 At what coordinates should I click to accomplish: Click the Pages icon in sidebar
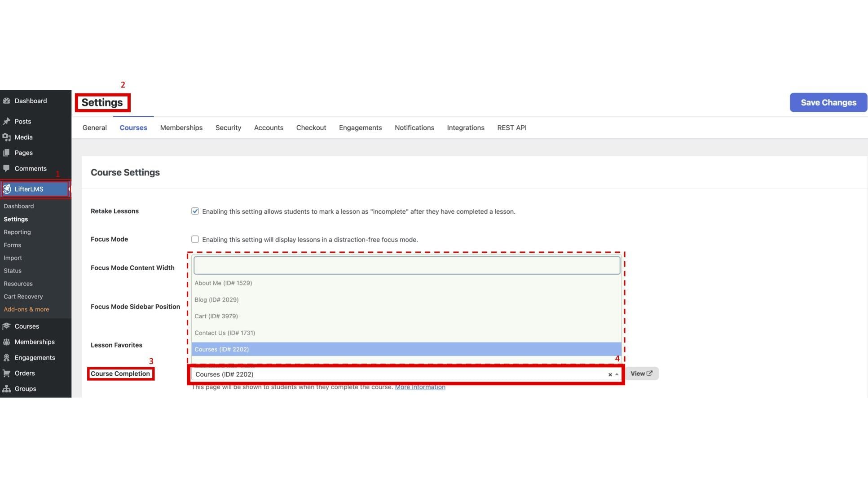7,153
